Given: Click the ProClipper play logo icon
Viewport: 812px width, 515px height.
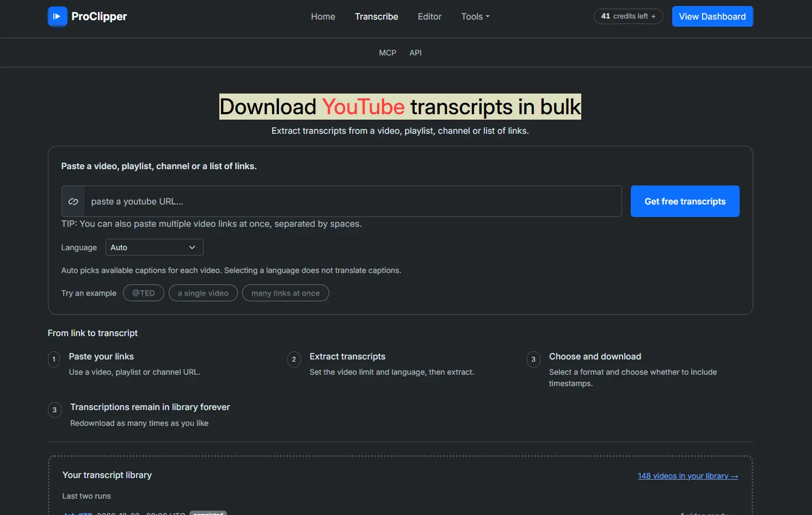Looking at the screenshot, I should point(57,16).
